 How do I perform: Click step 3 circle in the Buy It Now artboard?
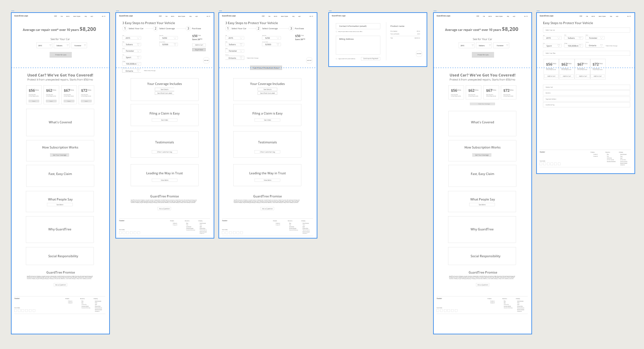click(x=188, y=29)
